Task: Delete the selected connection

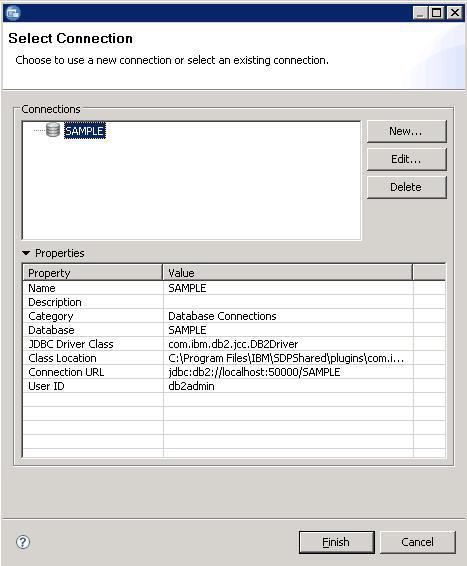Action: [406, 187]
